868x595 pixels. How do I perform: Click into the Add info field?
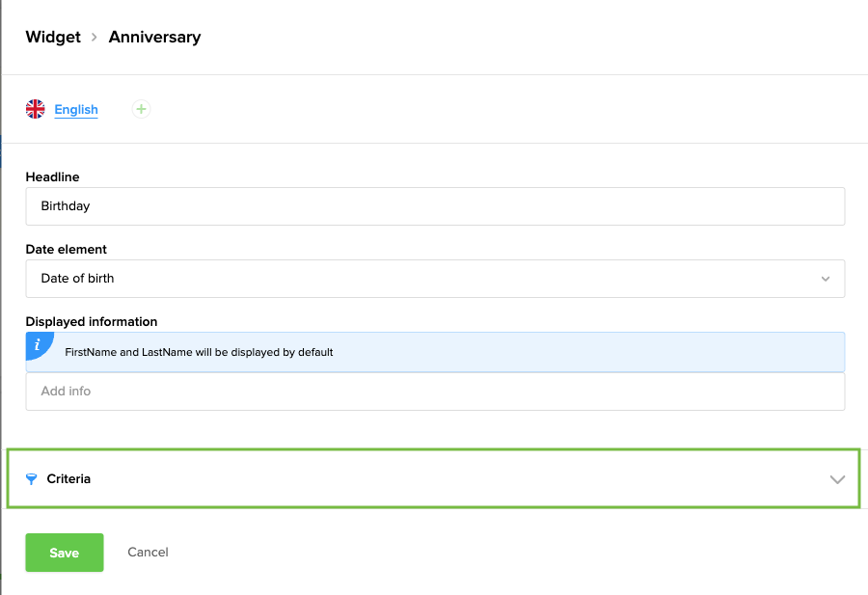[434, 392]
